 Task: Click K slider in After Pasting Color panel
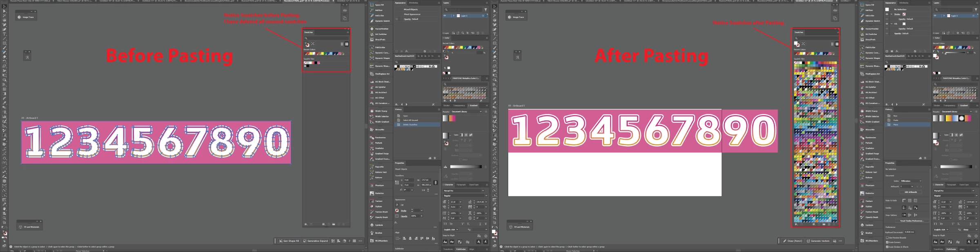[955, 53]
